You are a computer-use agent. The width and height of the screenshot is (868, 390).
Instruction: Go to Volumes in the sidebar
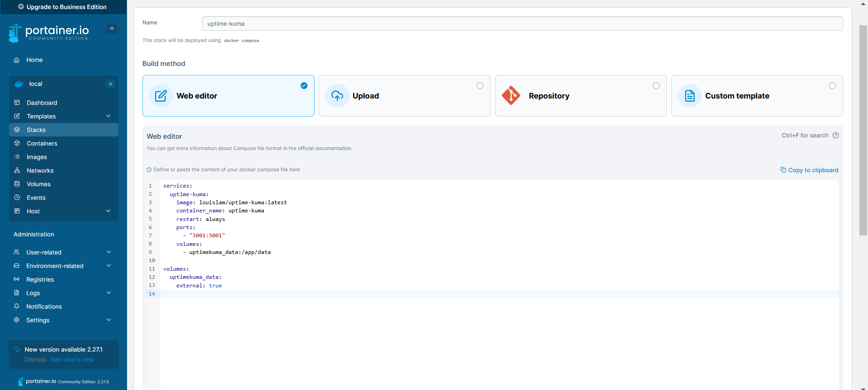coord(38,184)
